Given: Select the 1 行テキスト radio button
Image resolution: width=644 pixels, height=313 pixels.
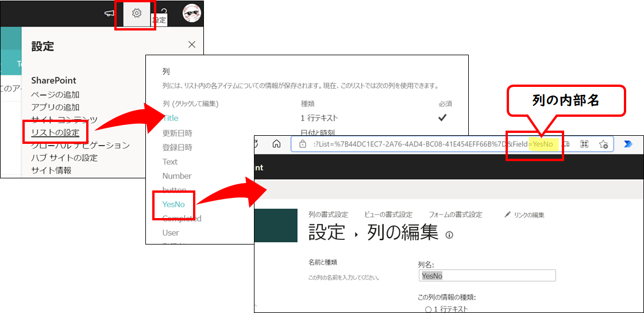Looking at the screenshot, I should point(428,309).
